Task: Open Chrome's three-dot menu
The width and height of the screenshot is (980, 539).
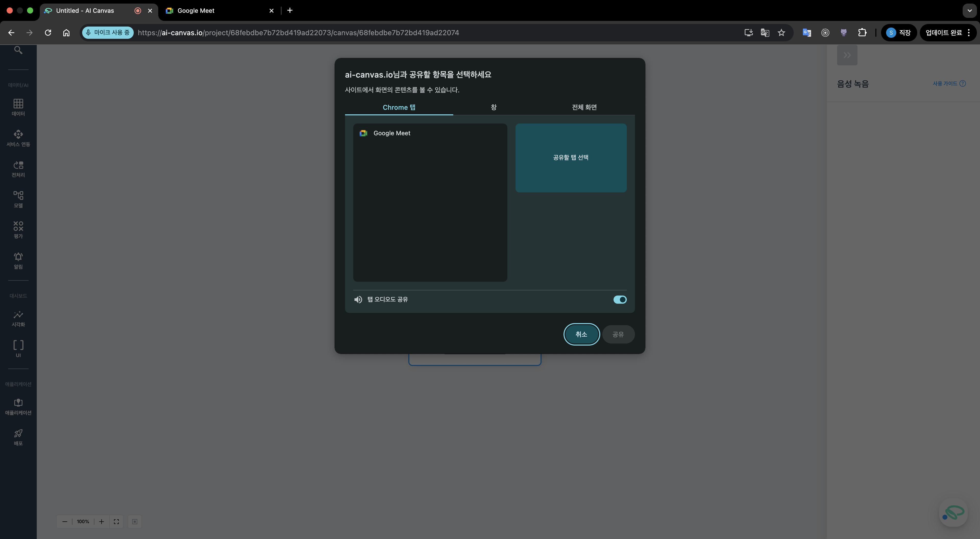Action: tap(969, 33)
